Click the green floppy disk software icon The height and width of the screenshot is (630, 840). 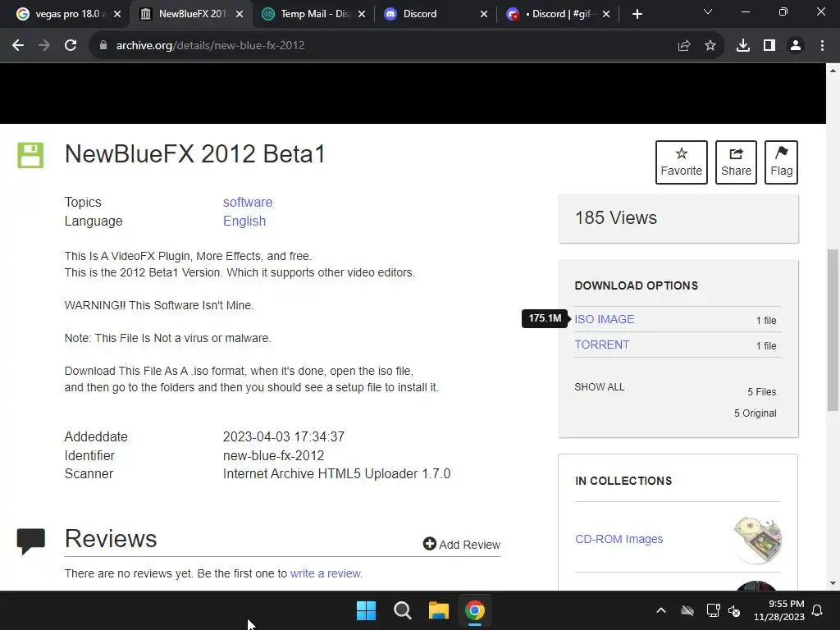tap(30, 155)
